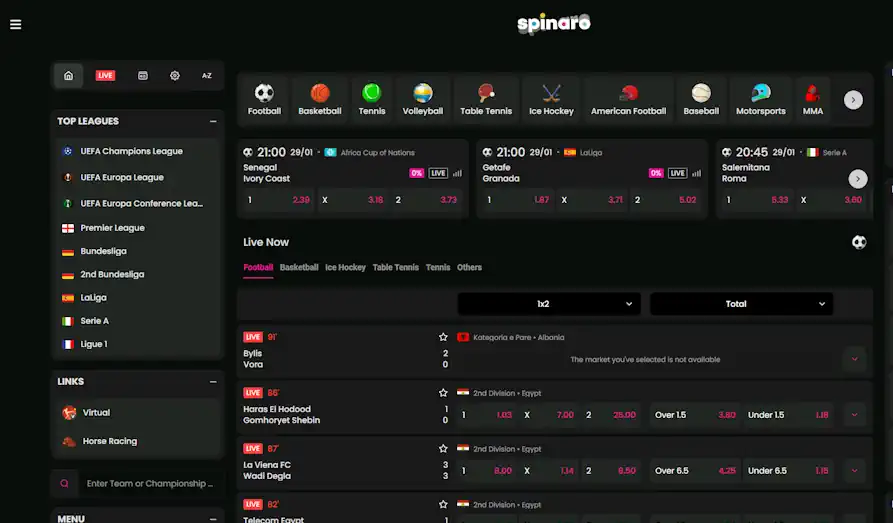
Task: Switch to the Others live tab
Action: pyautogui.click(x=469, y=267)
